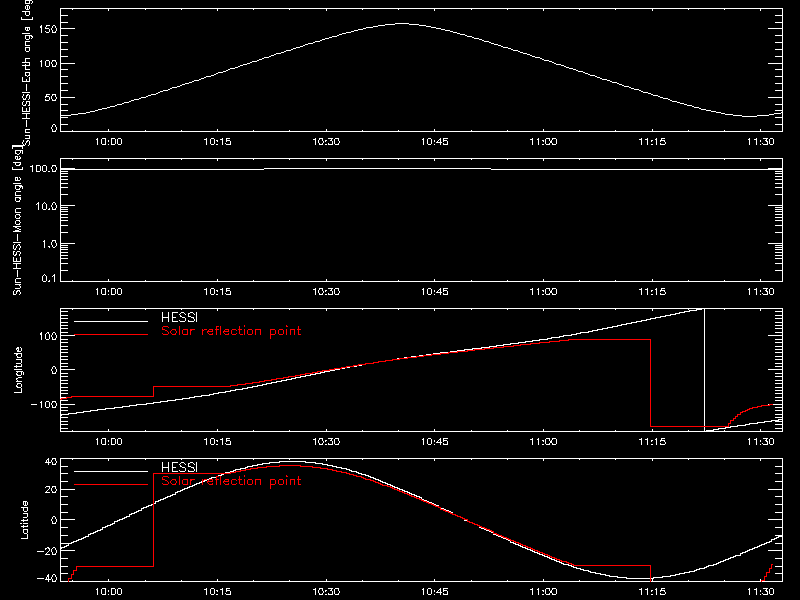Click the 100 tick on Earth angle axis

(x=48, y=64)
